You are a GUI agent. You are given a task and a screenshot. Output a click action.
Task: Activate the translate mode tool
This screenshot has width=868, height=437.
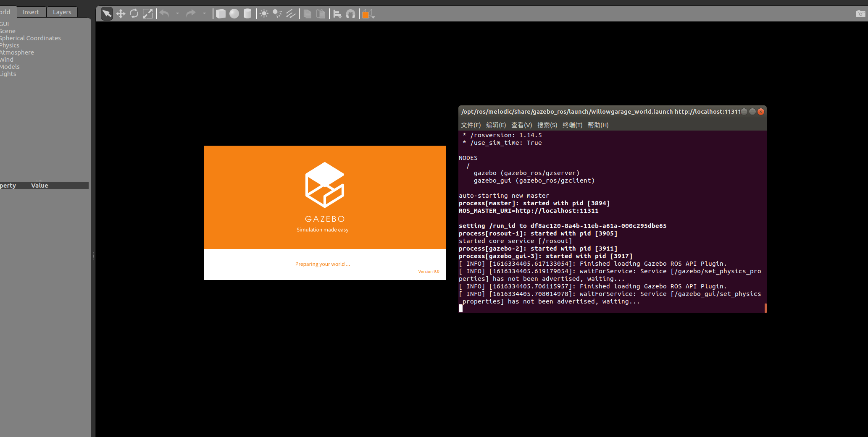pos(121,14)
